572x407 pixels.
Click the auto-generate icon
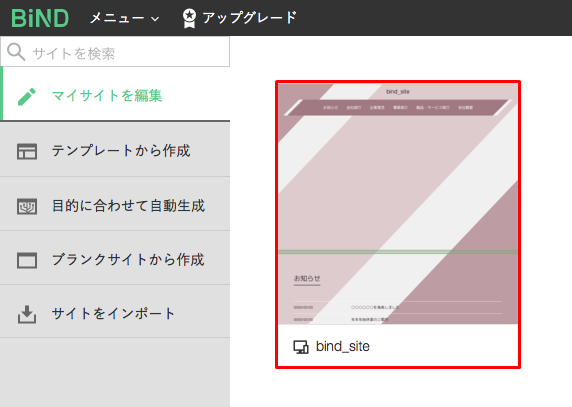tap(27, 206)
